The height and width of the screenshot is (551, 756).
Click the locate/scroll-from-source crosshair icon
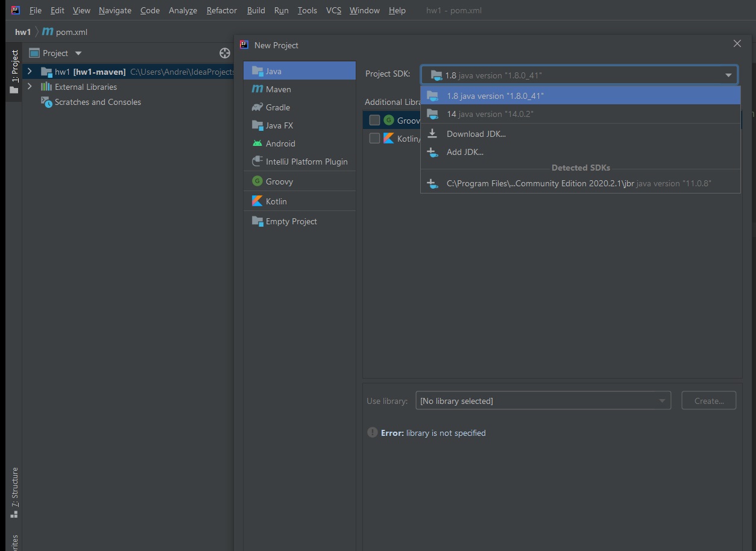click(x=225, y=53)
